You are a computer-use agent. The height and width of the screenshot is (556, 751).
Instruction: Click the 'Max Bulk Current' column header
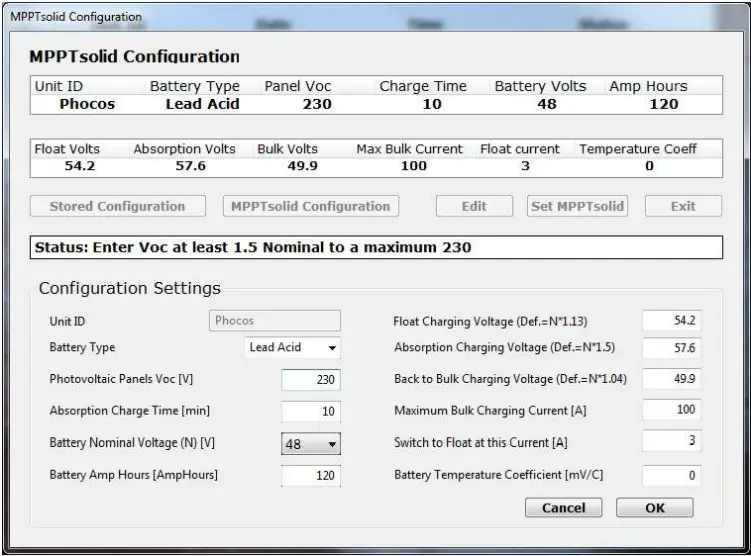coord(410,149)
